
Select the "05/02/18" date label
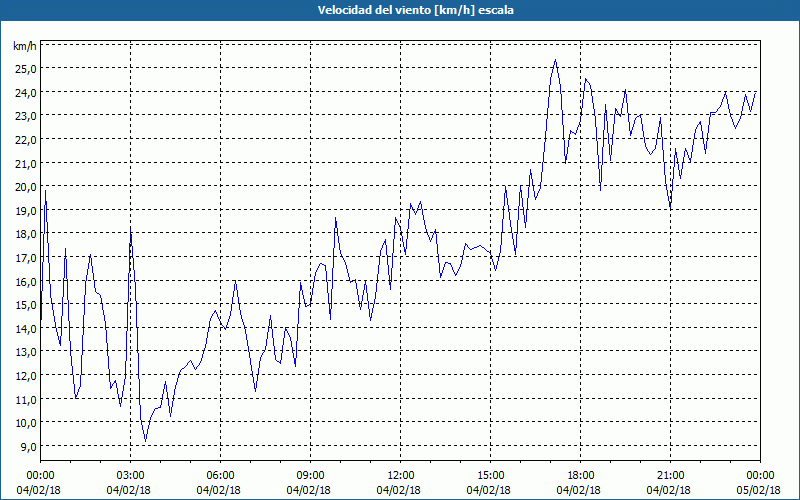click(759, 490)
